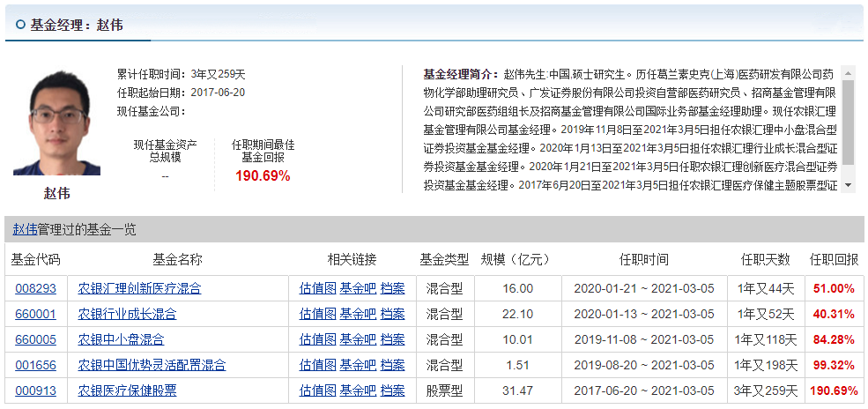This screenshot has height=409, width=868.
Task: Click 档案 for 农银行业成长混合
Action: point(392,314)
